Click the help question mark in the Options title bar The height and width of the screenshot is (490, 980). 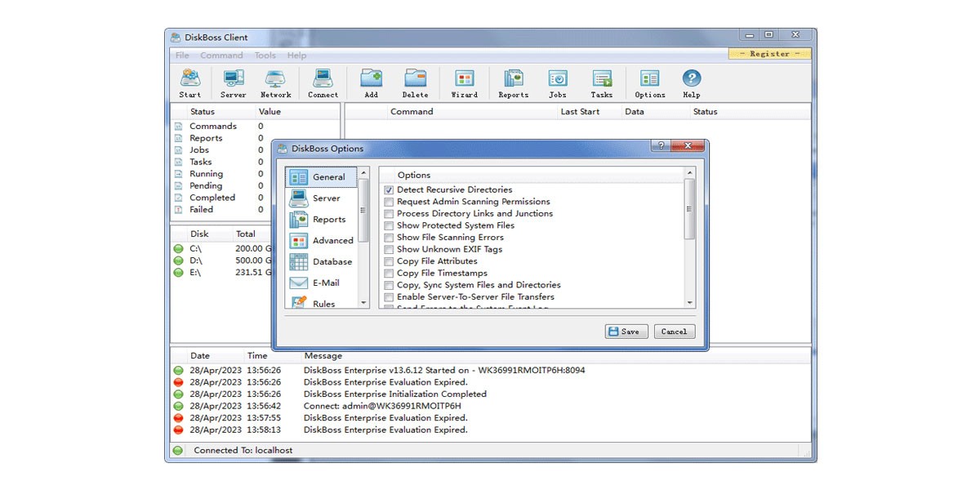tap(661, 145)
